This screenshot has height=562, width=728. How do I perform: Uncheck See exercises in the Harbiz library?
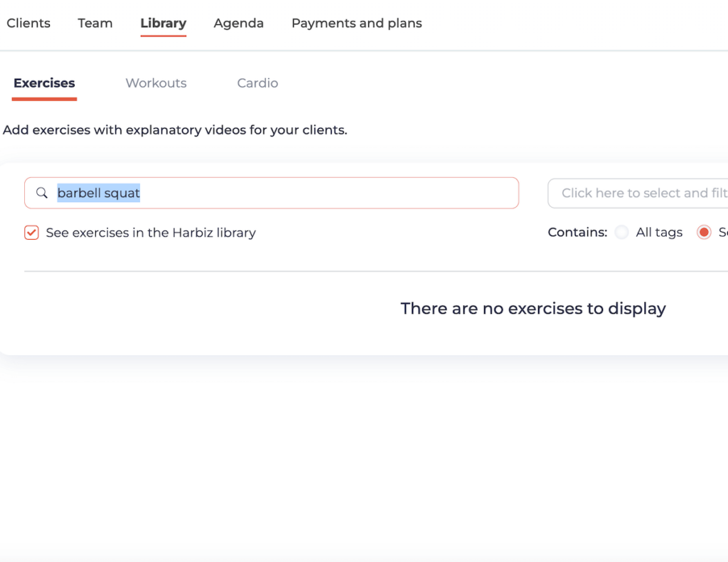point(31,233)
